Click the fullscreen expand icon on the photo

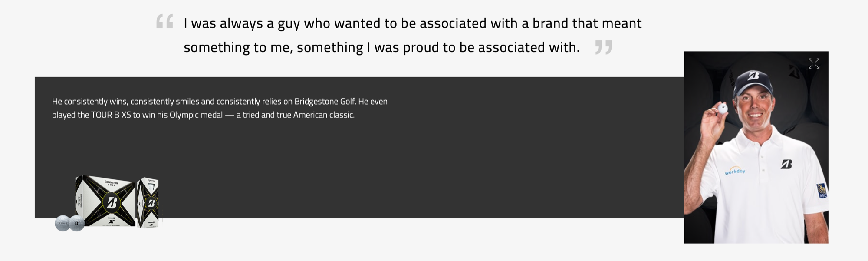814,63
